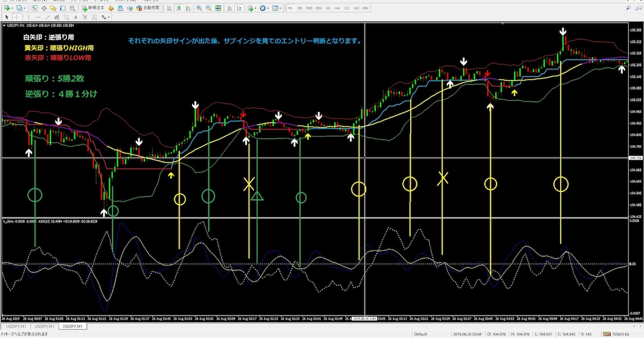Select the first USDJPY,M1 chart tab
Image resolution: width=644 pixels, height=349 pixels.
click(15, 327)
